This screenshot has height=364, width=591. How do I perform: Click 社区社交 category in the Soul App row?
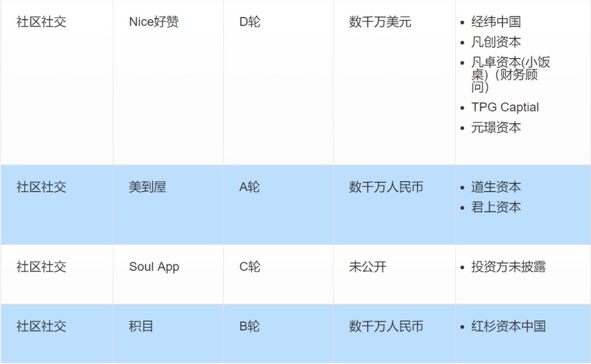click(x=42, y=267)
